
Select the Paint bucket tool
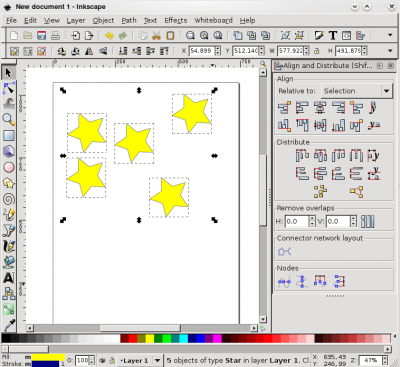coord(9,262)
